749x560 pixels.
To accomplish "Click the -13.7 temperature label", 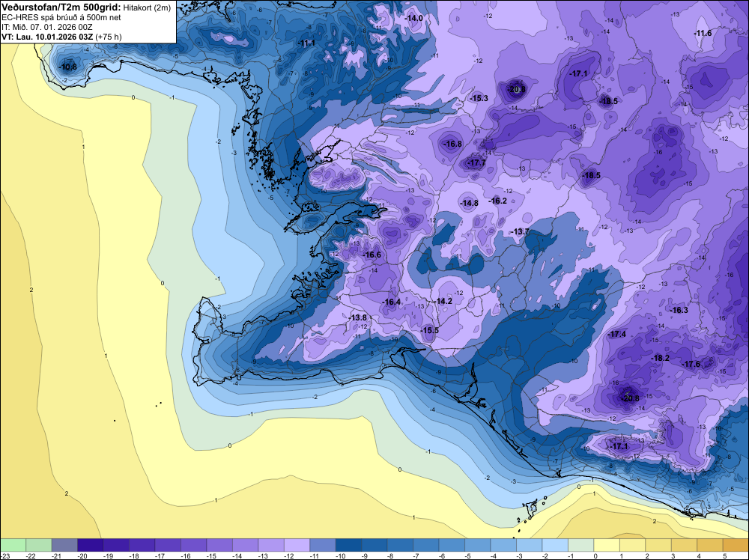I will [521, 231].
